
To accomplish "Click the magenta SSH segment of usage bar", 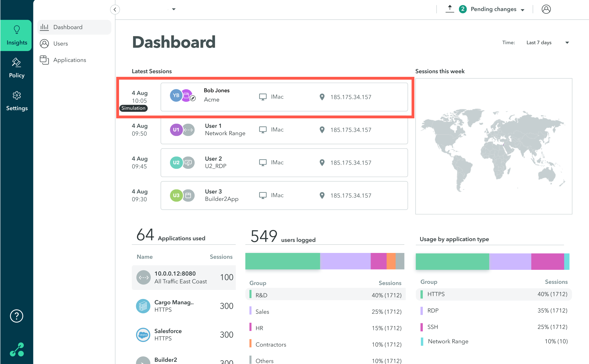I will coord(547,261).
